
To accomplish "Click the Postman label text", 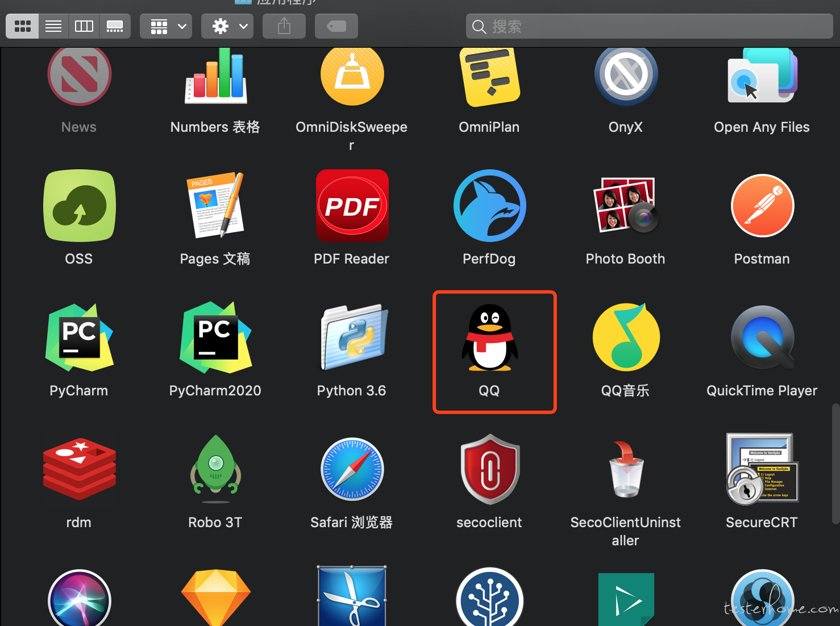I will [762, 259].
